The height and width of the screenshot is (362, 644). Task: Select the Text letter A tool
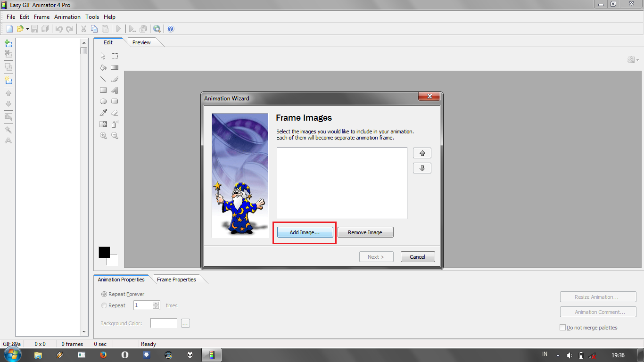tap(115, 90)
